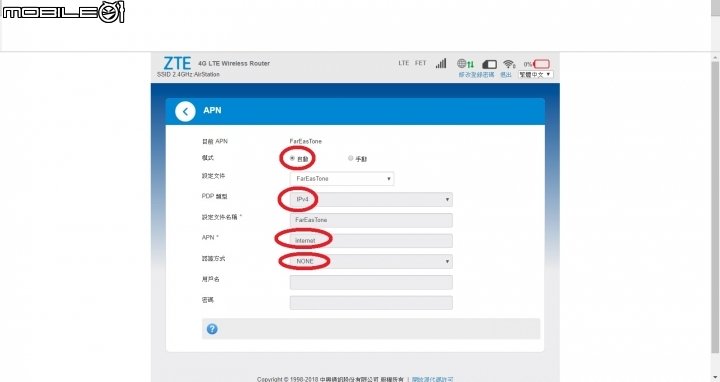Select the 自動 (auto) mode radio button

pos(292,158)
